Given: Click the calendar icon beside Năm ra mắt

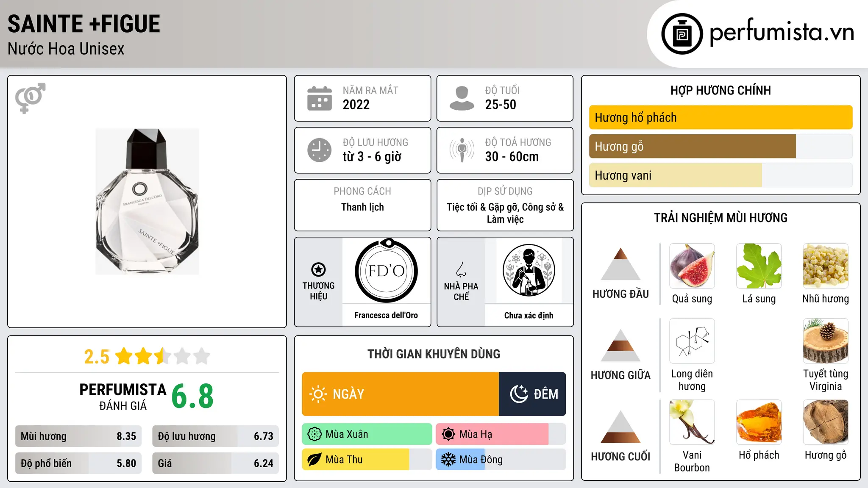Looking at the screenshot, I should pyautogui.click(x=320, y=98).
